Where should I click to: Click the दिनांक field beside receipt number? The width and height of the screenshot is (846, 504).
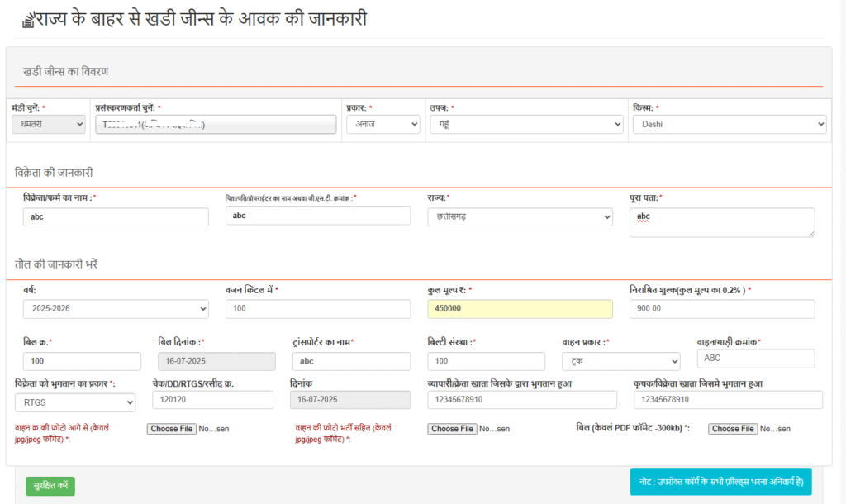click(350, 400)
